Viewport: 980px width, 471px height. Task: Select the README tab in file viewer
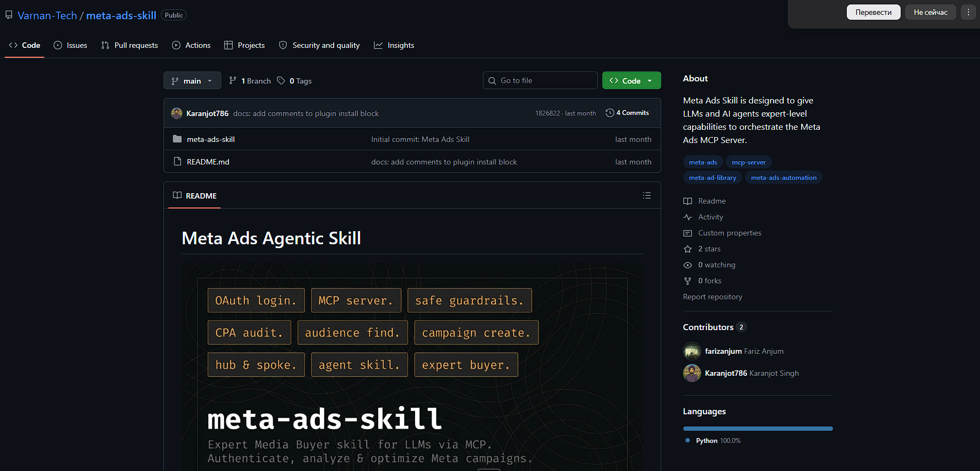pos(195,196)
